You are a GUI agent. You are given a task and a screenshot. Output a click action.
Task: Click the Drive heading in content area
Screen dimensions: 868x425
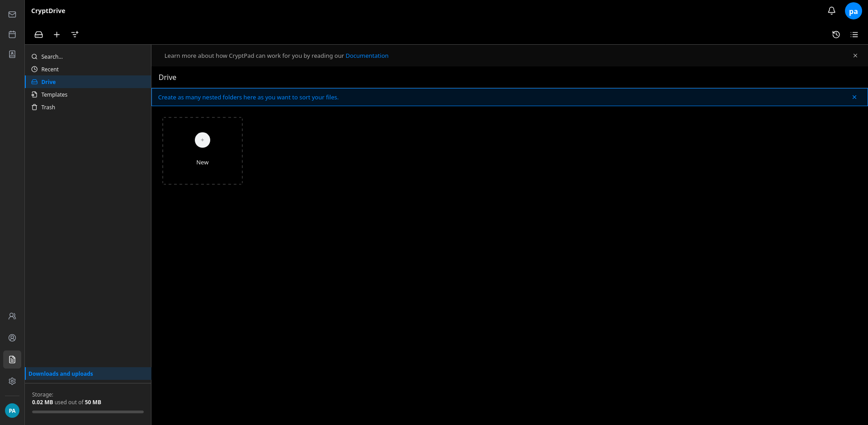coord(167,77)
